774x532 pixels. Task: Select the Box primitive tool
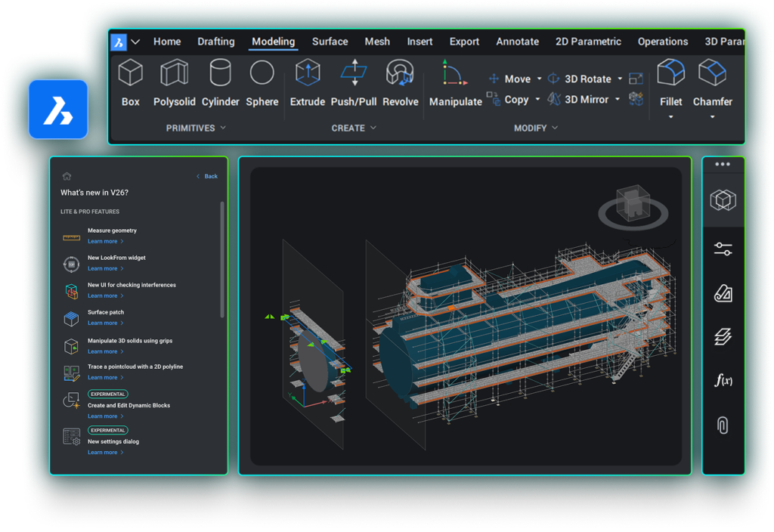(x=131, y=74)
